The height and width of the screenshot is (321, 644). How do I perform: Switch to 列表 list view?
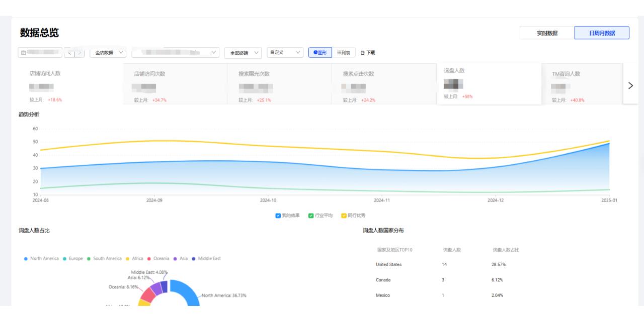(x=344, y=53)
